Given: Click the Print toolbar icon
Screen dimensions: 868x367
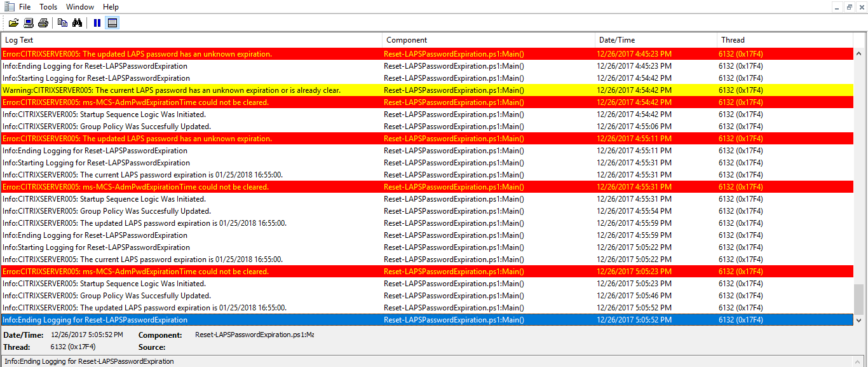Looking at the screenshot, I should click(43, 23).
